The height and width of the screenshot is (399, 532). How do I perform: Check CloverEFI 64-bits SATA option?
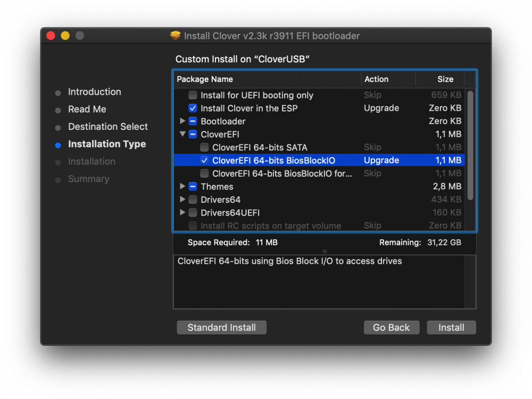click(204, 147)
